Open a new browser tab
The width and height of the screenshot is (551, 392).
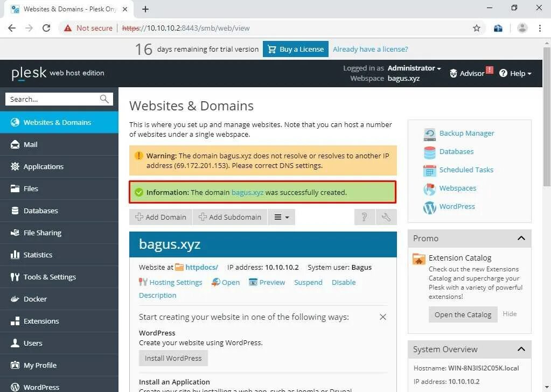[145, 9]
